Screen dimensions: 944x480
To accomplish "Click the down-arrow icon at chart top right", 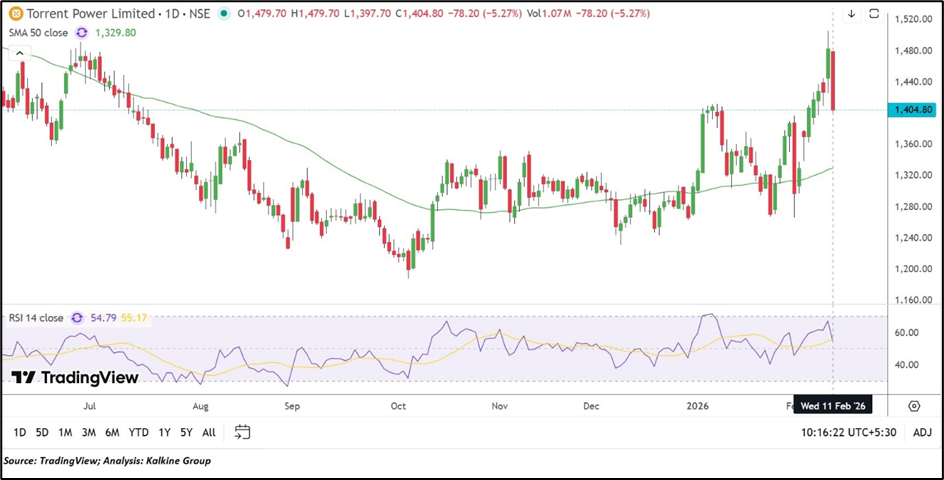I will coord(851,14).
